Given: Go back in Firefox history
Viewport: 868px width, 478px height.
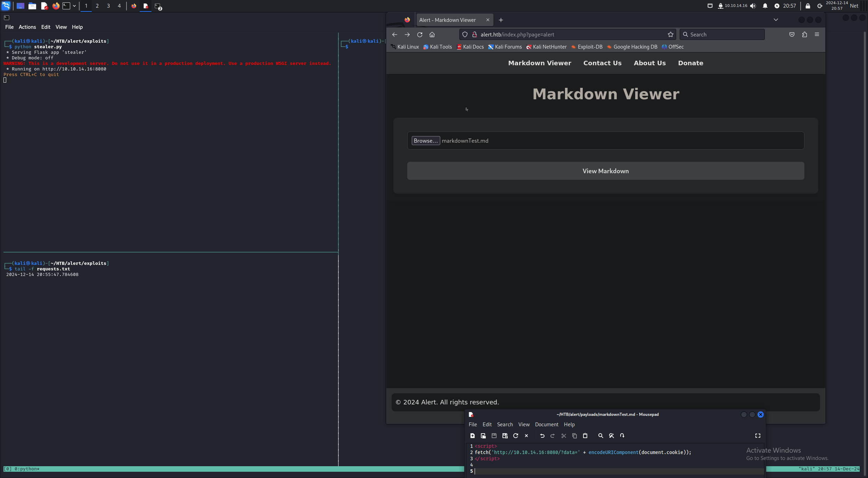Looking at the screenshot, I should pos(395,35).
